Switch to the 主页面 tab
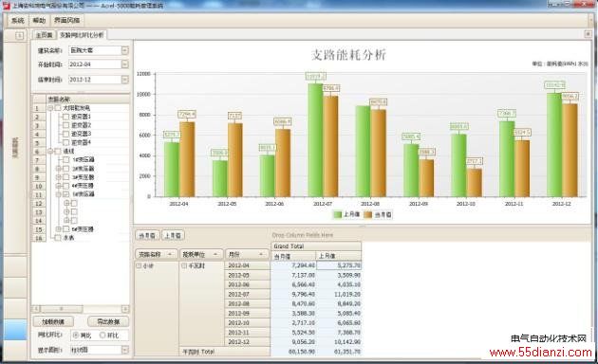 click(45, 35)
